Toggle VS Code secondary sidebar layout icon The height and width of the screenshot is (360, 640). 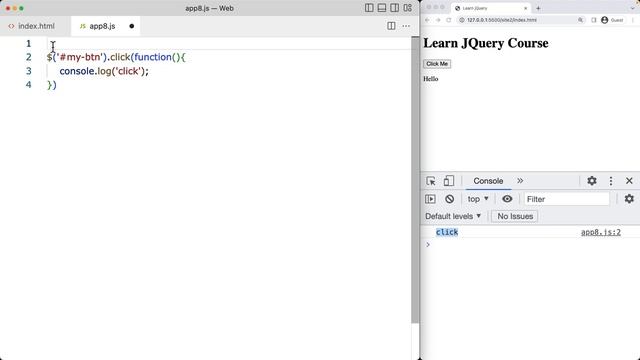point(394,8)
